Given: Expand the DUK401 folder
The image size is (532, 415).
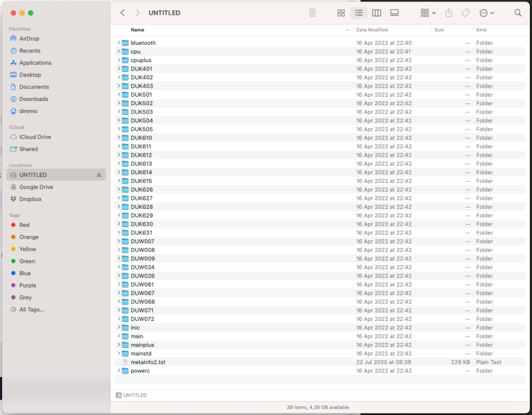Looking at the screenshot, I should (x=119, y=69).
